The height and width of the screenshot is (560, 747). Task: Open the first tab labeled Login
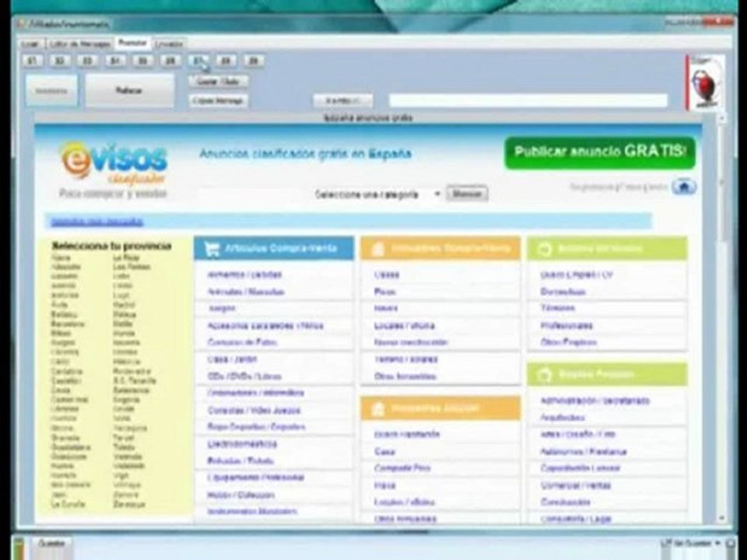(x=31, y=44)
